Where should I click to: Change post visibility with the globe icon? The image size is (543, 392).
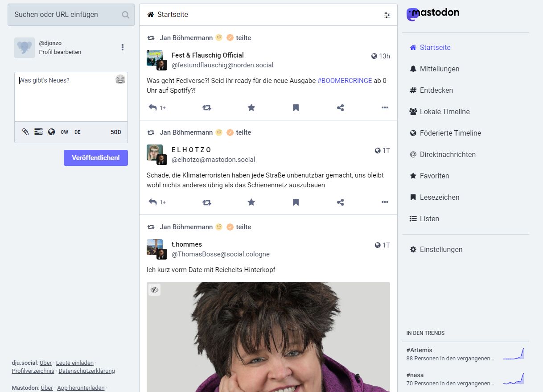(51, 132)
